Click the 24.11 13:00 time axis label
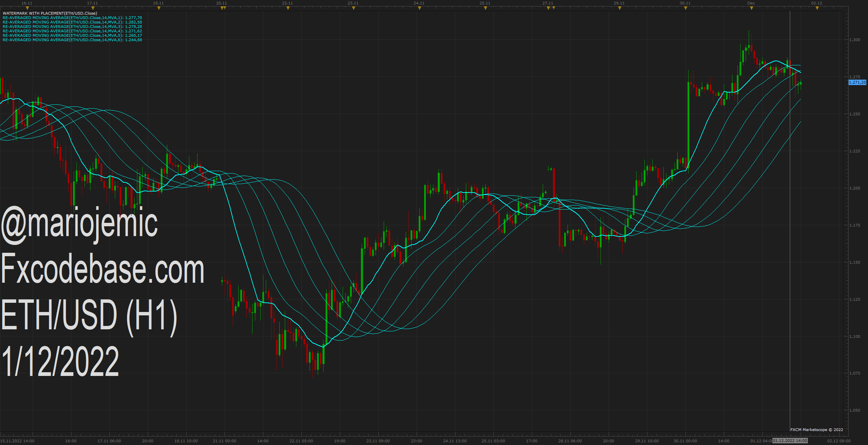The height and width of the screenshot is (445, 868). click(455, 441)
